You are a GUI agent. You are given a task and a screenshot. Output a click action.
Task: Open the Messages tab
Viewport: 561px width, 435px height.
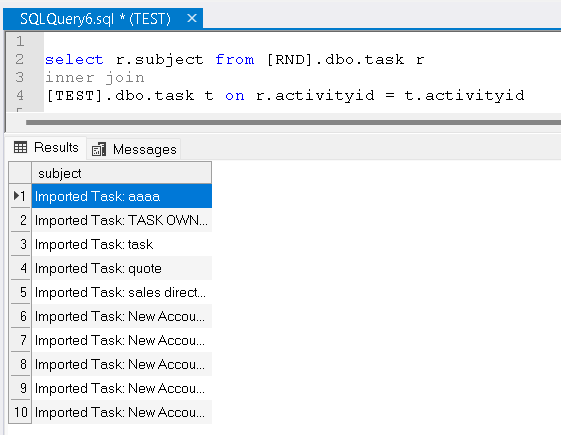tap(134, 149)
